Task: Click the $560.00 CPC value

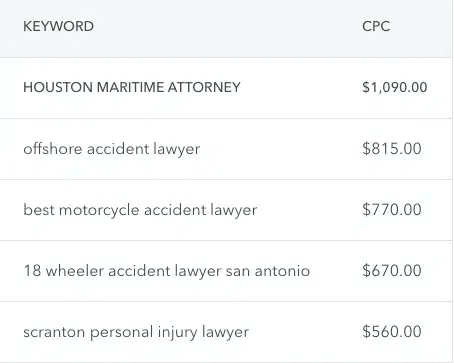Action: (x=392, y=332)
